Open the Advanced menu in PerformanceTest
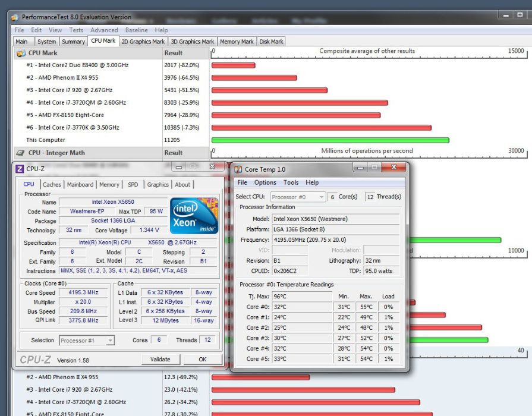Screen dimensions: 532x416 click(x=104, y=30)
